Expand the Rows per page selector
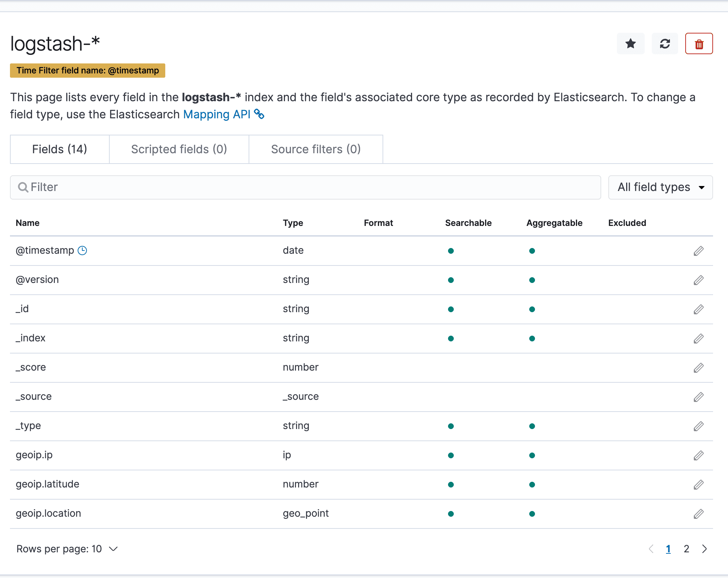Viewport: 728px width, 578px height. pos(113,549)
